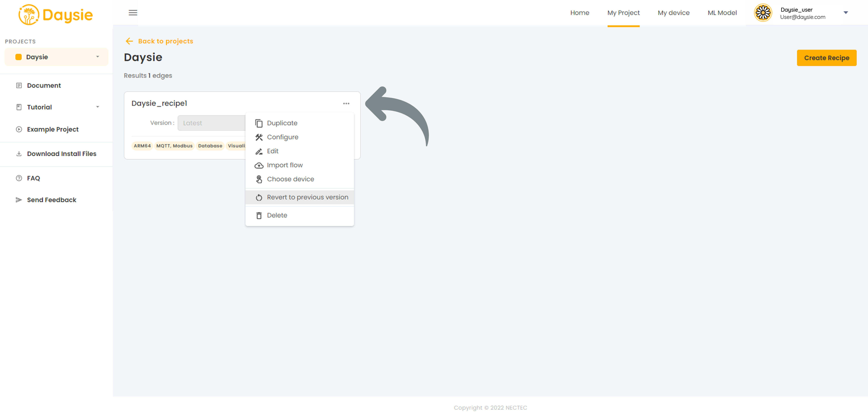Go to the Home tab

tap(580, 13)
